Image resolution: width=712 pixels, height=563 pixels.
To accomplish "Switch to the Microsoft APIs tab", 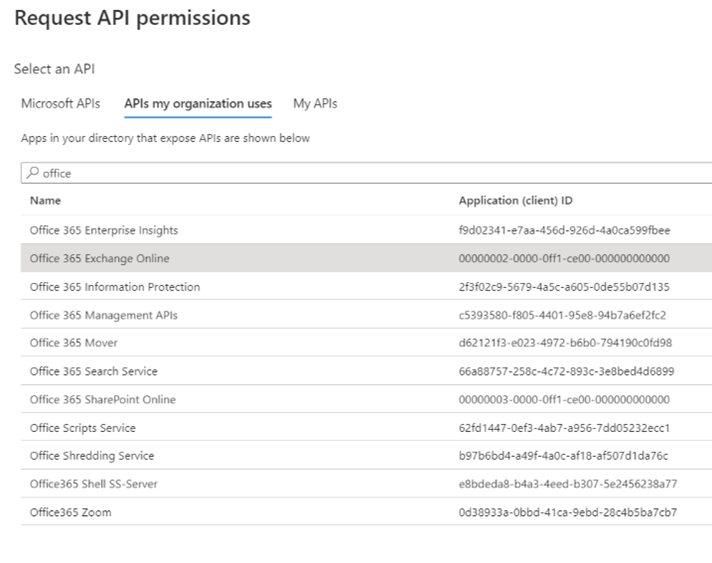I will (61, 103).
